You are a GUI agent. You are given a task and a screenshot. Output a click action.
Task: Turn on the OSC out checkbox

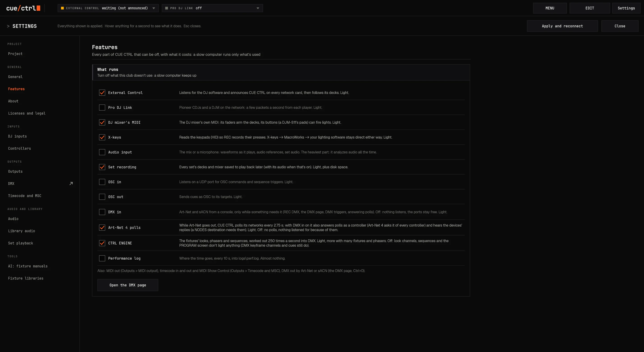[102, 197]
